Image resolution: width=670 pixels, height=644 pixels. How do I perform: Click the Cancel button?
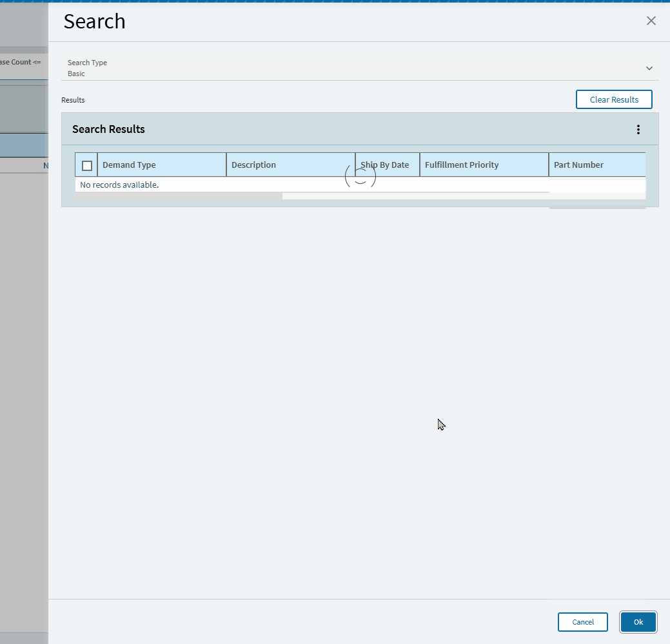582,622
